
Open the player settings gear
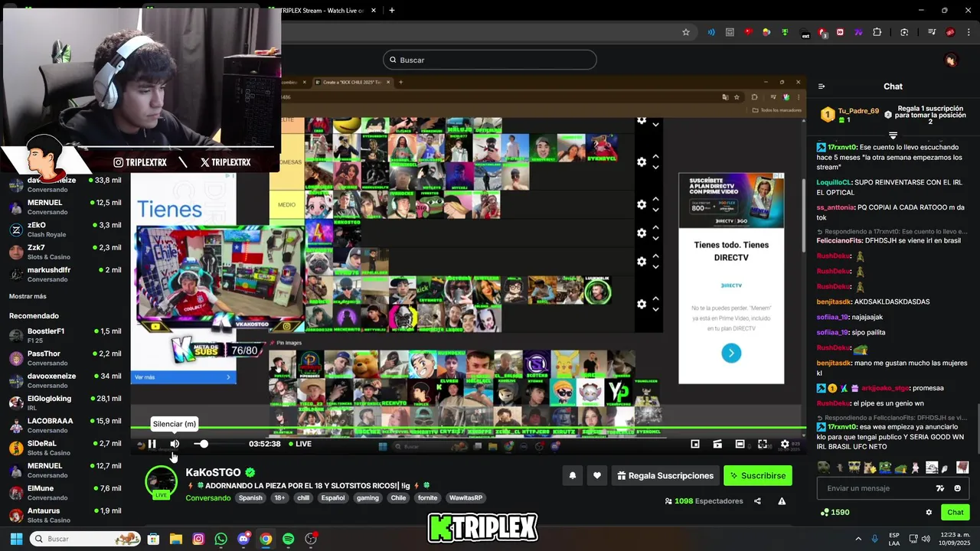pos(785,444)
